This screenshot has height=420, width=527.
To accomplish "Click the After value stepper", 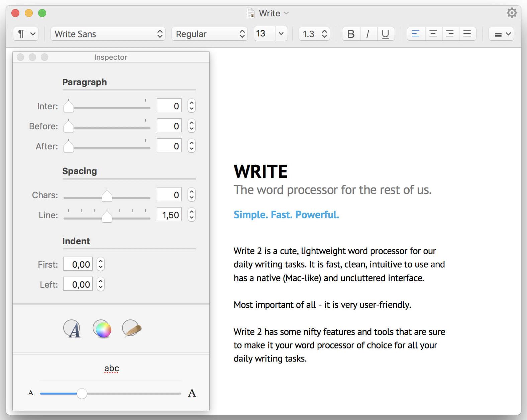I will click(x=192, y=146).
